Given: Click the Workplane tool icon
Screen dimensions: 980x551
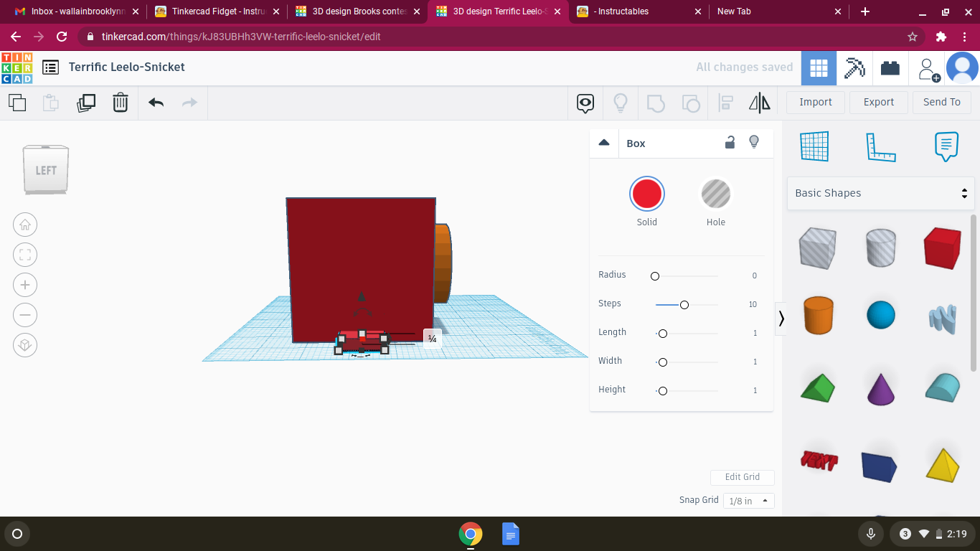Looking at the screenshot, I should [x=814, y=146].
